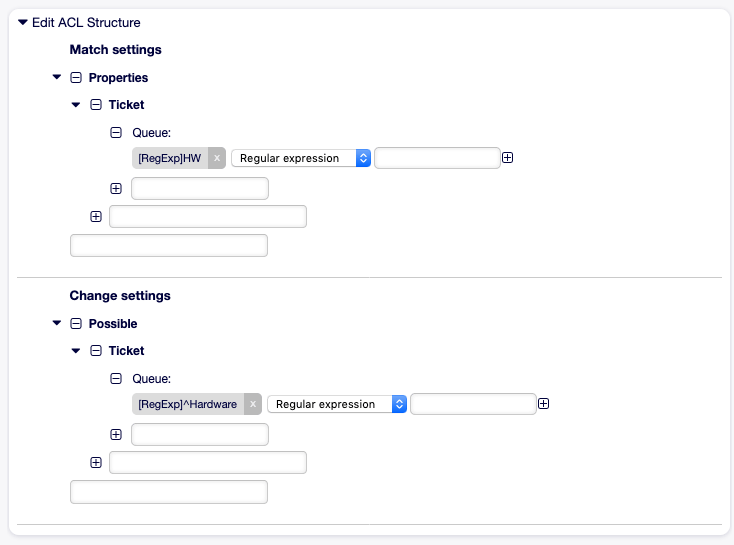Remove the [RegExp]HW queue value
This screenshot has height=545, width=734.
click(217, 158)
